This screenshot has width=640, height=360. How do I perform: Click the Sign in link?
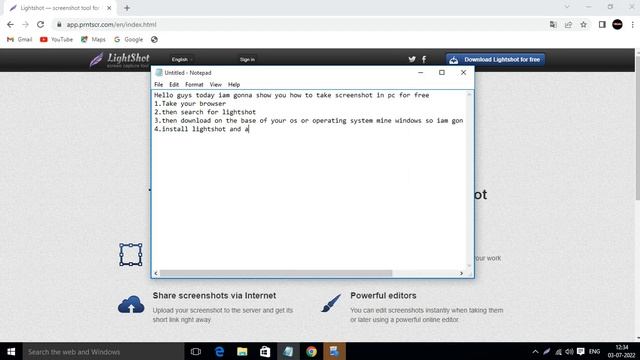(247, 60)
